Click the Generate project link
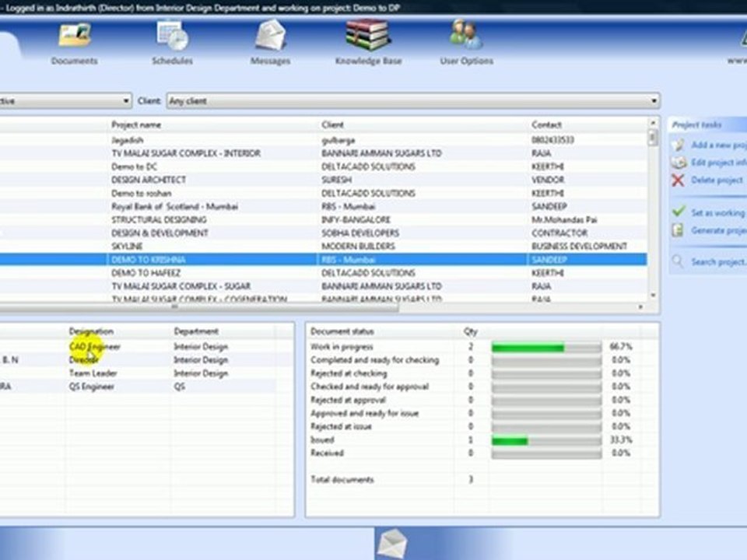 719,230
